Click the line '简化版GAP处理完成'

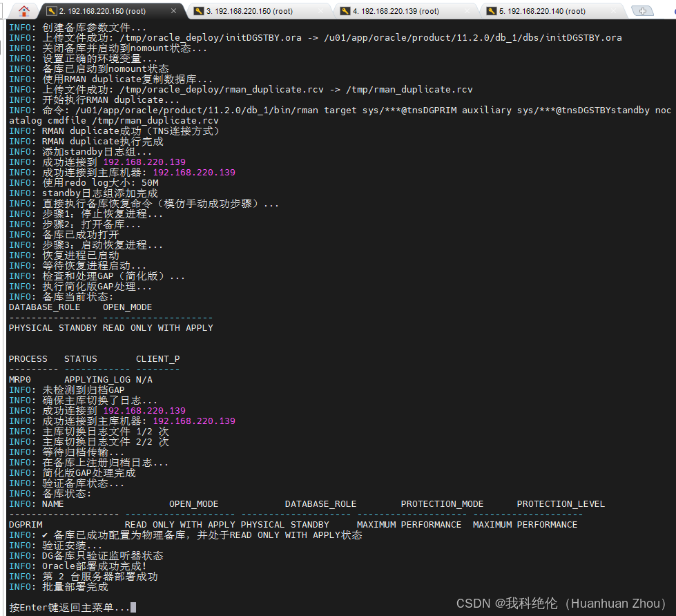73,472
